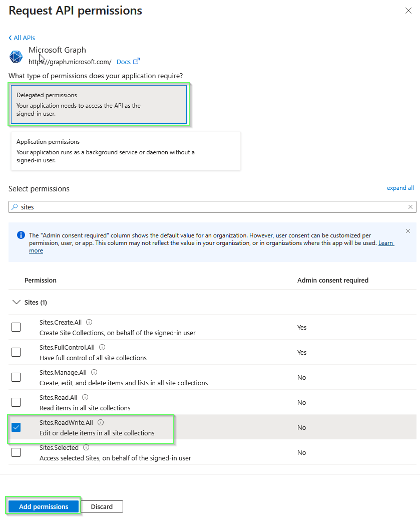
Task: Click the Microsoft Graph logo icon
Action: click(x=16, y=57)
